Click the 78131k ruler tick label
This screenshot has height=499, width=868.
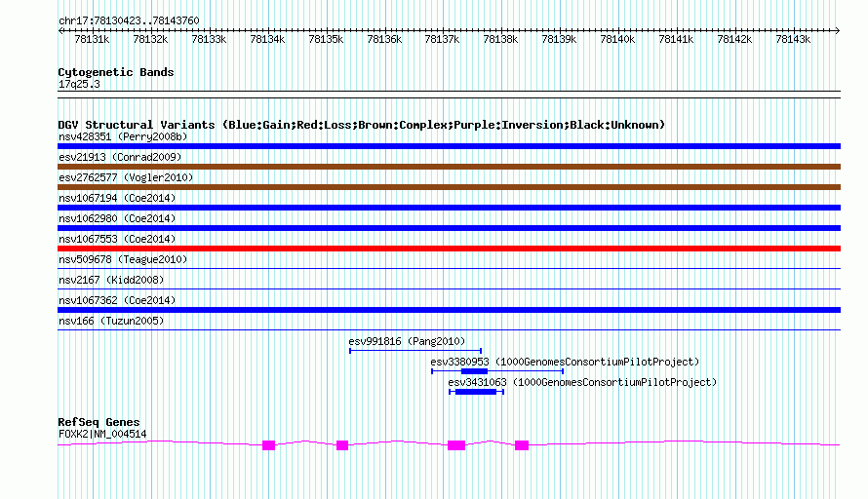tap(92, 39)
